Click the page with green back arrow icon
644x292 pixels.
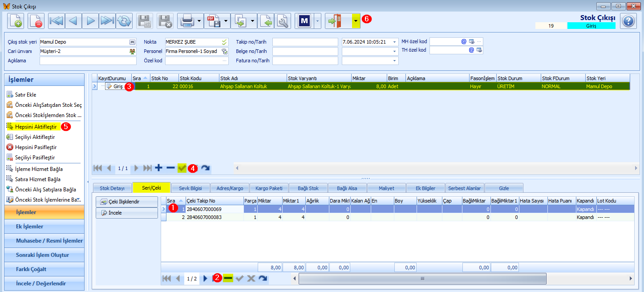coord(266,21)
